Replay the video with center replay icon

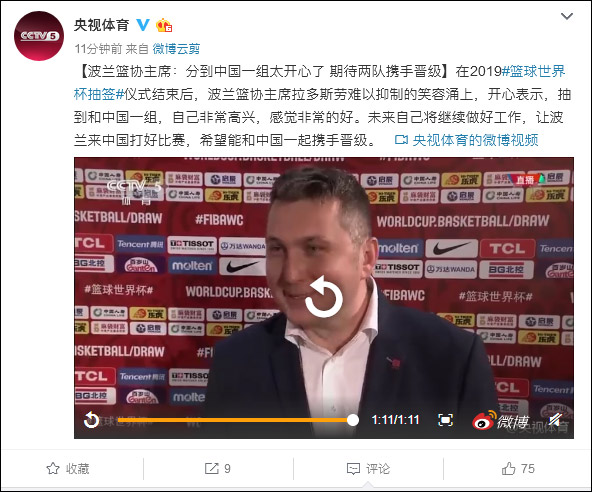pyautogui.click(x=324, y=296)
